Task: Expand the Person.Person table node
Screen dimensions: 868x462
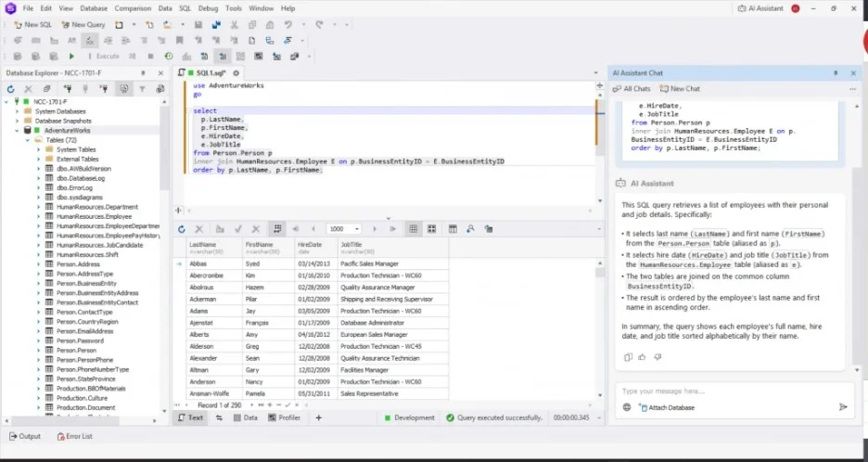Action: coord(38,350)
